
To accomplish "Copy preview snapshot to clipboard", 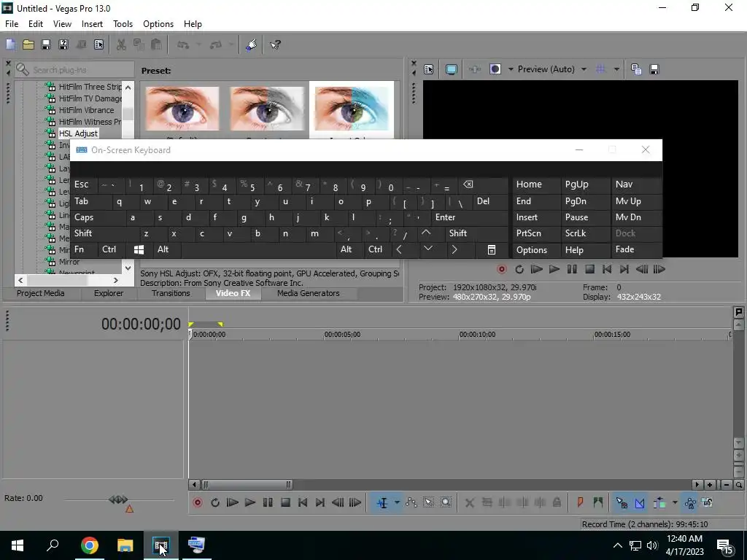I will pos(636,69).
